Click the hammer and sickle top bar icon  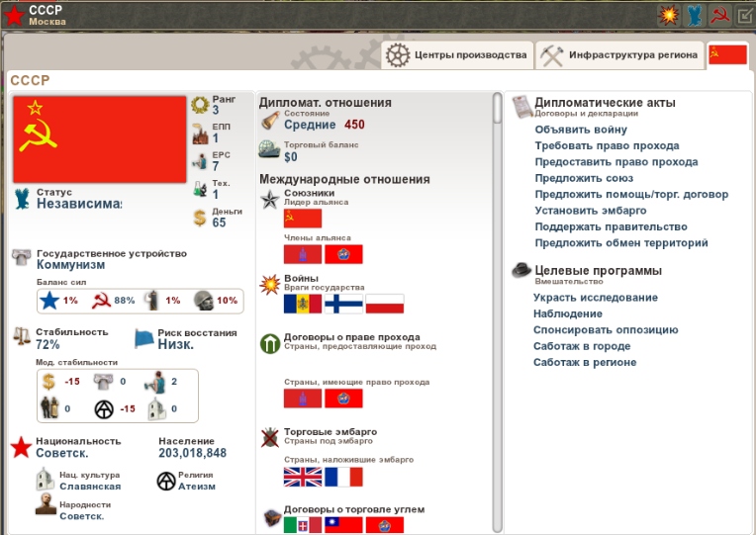coord(719,16)
